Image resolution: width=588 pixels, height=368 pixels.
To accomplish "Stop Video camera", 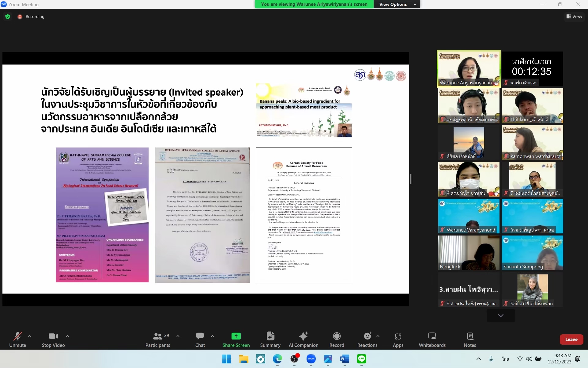I will pos(53,339).
